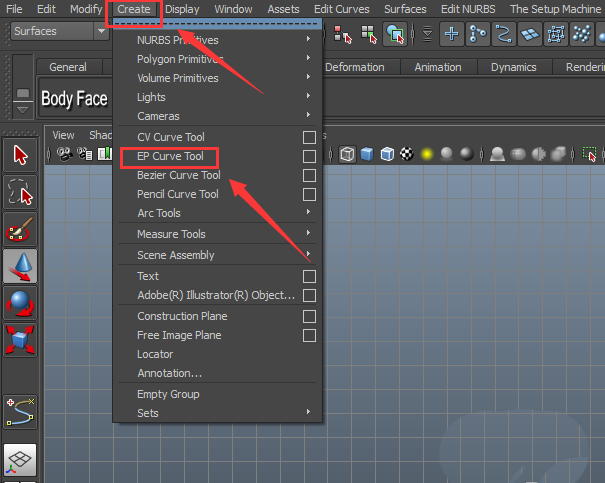The height and width of the screenshot is (483, 605).
Task: Open EP Curve Tool option box
Action: (309, 156)
